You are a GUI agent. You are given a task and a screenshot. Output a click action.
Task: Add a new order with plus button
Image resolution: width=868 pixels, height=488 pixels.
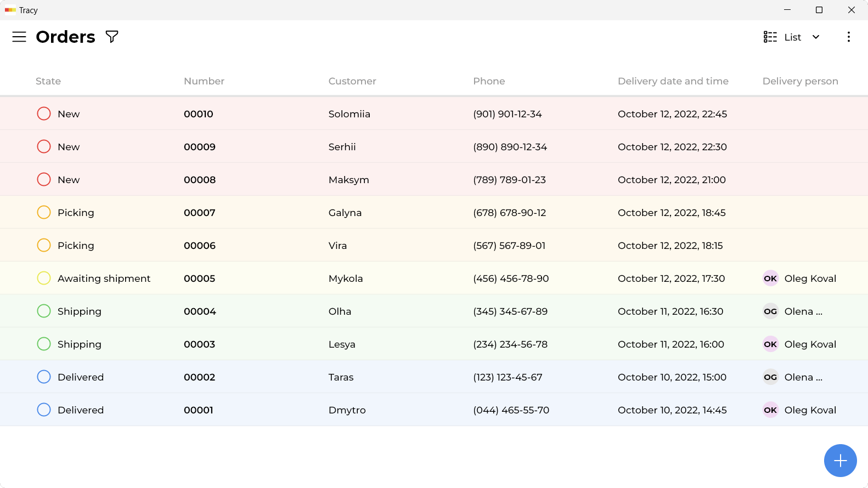(841, 461)
